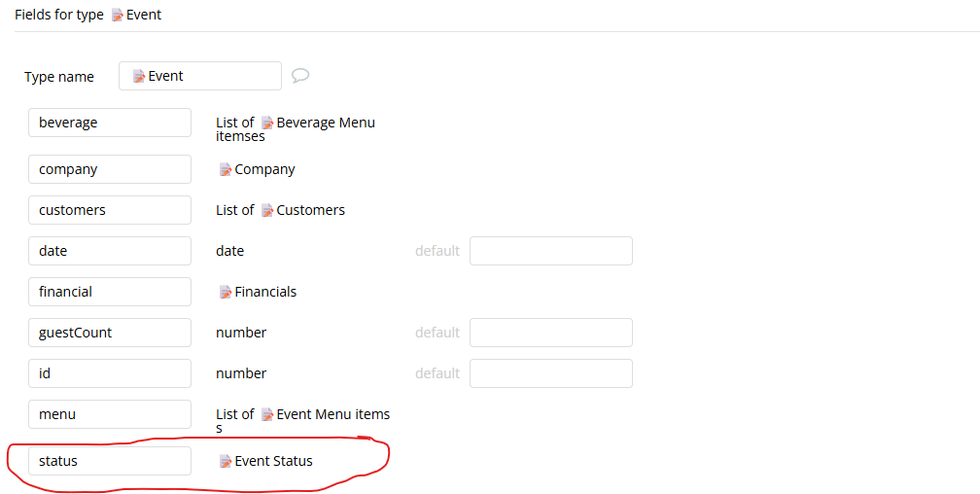Open the Financials type link
The image size is (980, 494).
265,292
